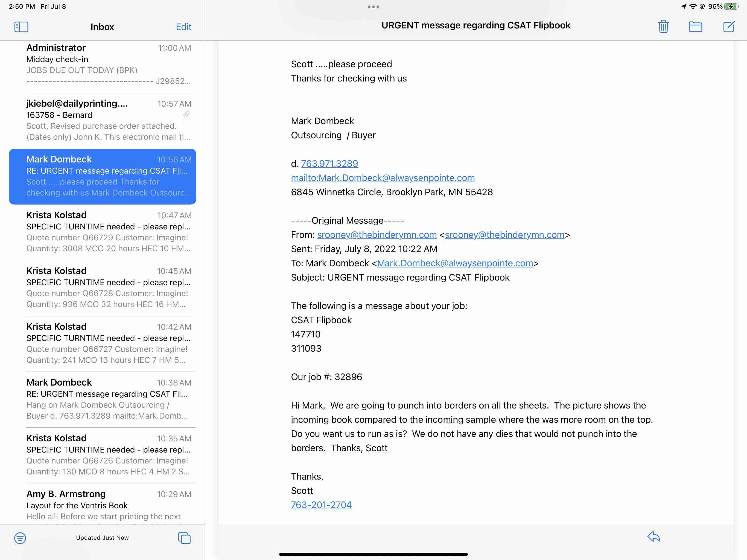Compose a new message with pencil icon
The width and height of the screenshot is (747, 560).
point(728,26)
